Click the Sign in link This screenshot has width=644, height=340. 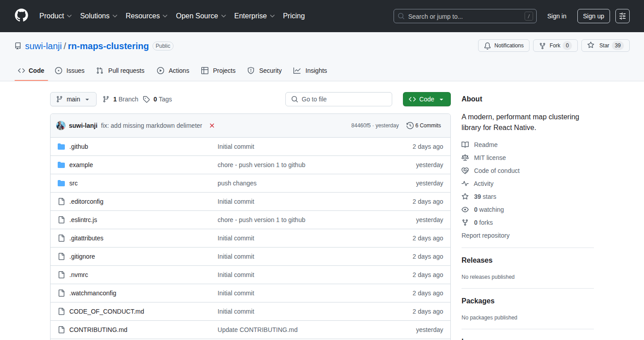(x=557, y=16)
